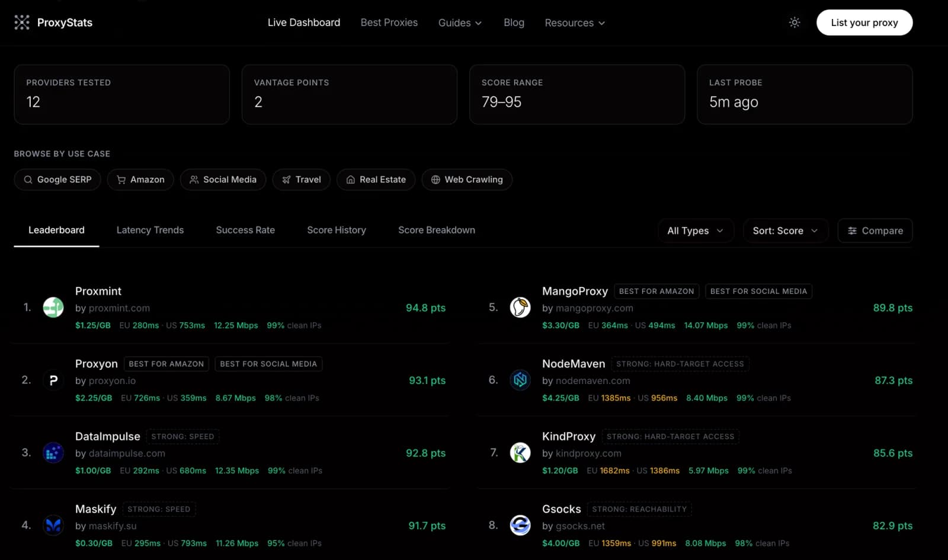Screen dimensions: 948x560
Task: Expand the Resources dropdown menu
Action: click(x=575, y=23)
